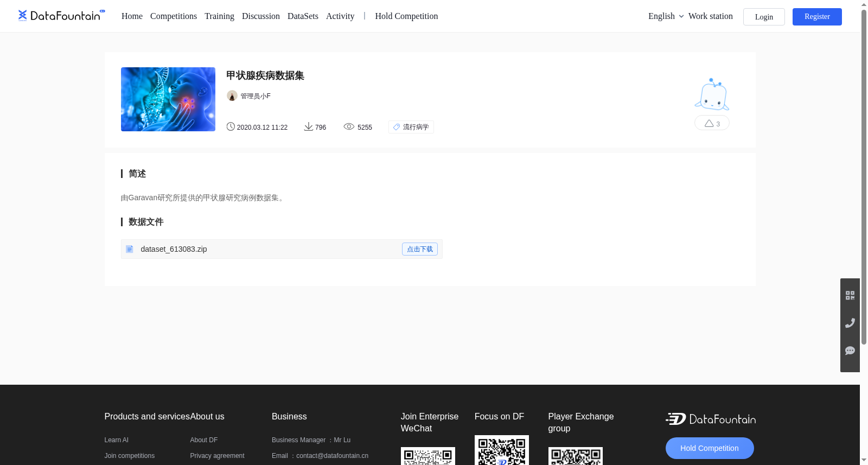Open the English language dropdown
The height and width of the screenshot is (465, 868).
666,16
